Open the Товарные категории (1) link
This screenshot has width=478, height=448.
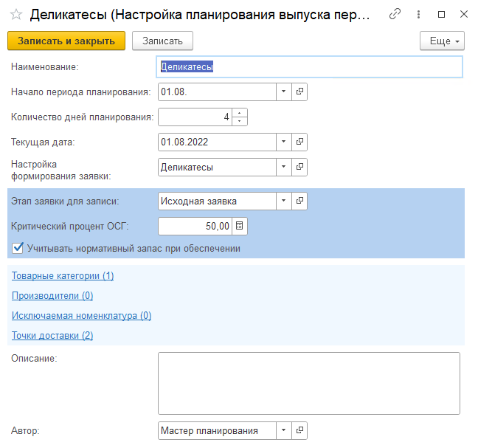pos(63,276)
